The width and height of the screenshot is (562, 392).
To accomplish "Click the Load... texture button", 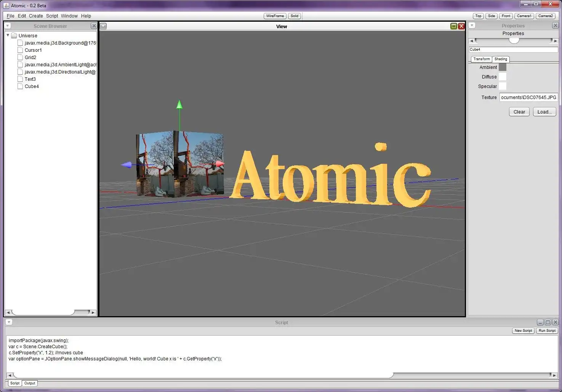I will pos(544,112).
